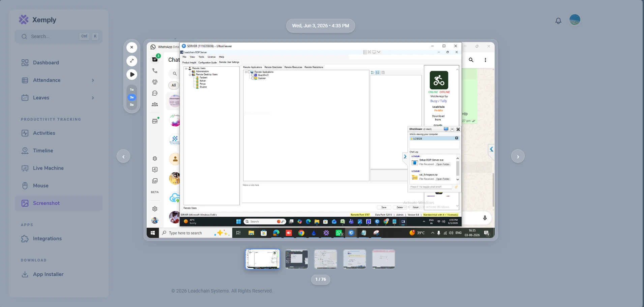Viewport: 644px width, 307px height.
Task: Click the Windows Start button on the outer taskbar
Action: [x=153, y=233]
